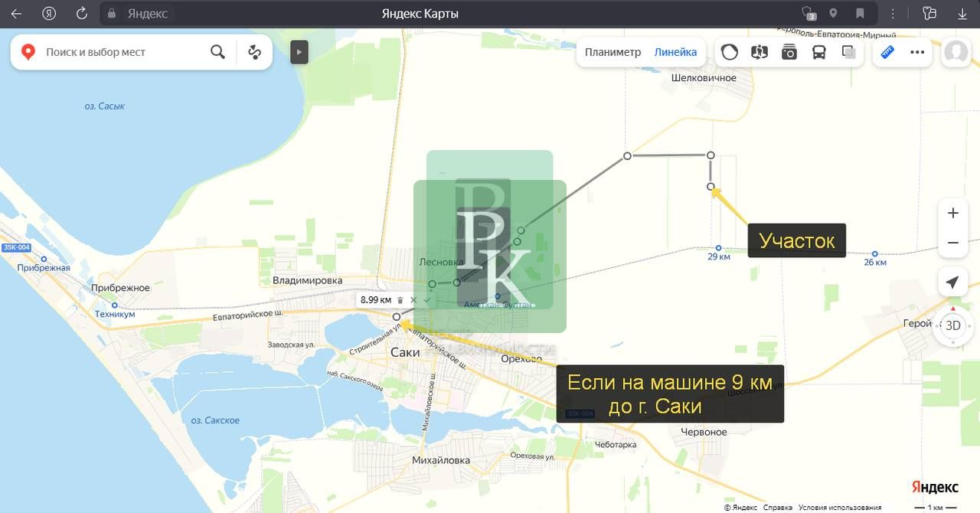980x513 pixels.
Task: Click the 35К-004 road badge near Прибрежная
Action: [x=16, y=247]
